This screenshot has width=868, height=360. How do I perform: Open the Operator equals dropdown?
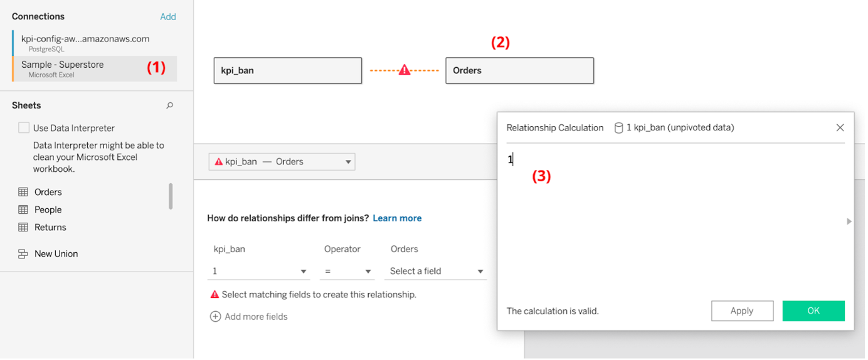click(x=347, y=271)
